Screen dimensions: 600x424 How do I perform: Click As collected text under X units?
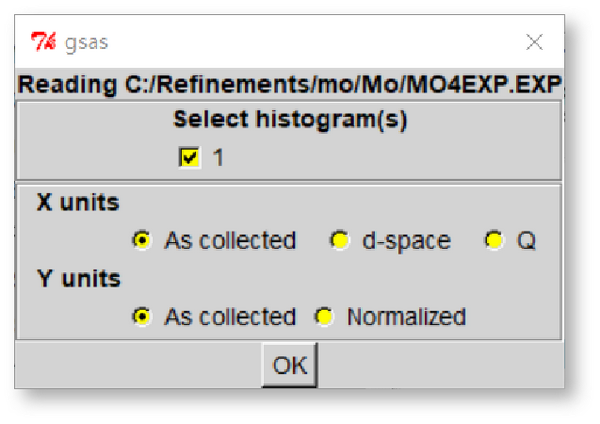pos(230,241)
